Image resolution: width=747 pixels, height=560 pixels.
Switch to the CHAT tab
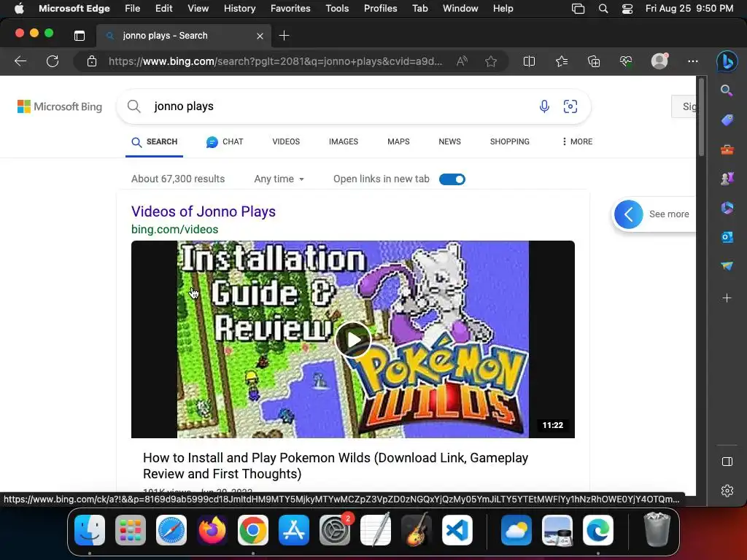point(225,141)
